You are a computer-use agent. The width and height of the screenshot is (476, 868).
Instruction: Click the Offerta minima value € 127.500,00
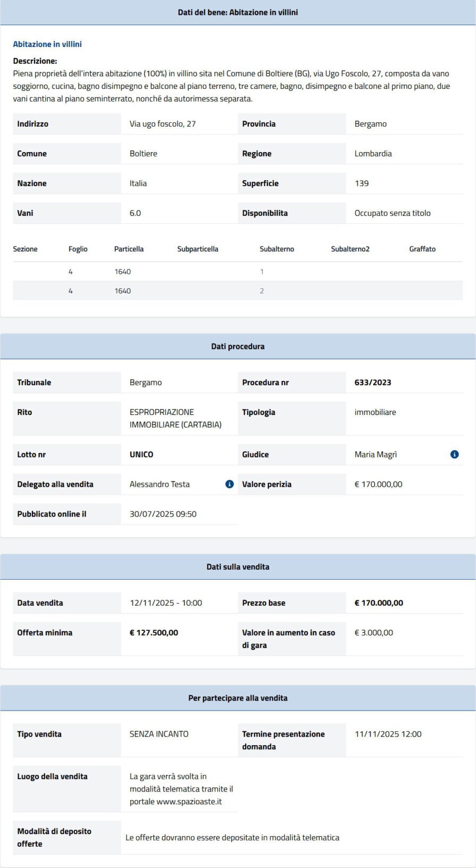point(154,633)
